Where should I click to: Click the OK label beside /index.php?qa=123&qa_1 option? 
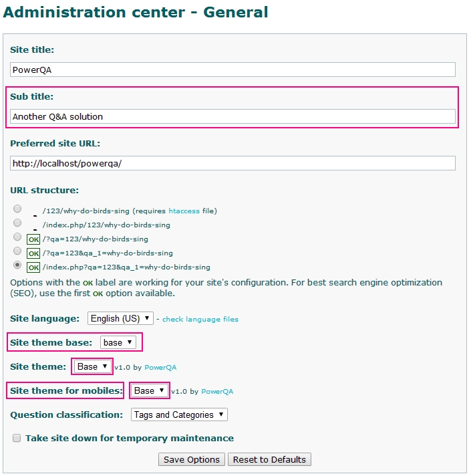coord(33,267)
